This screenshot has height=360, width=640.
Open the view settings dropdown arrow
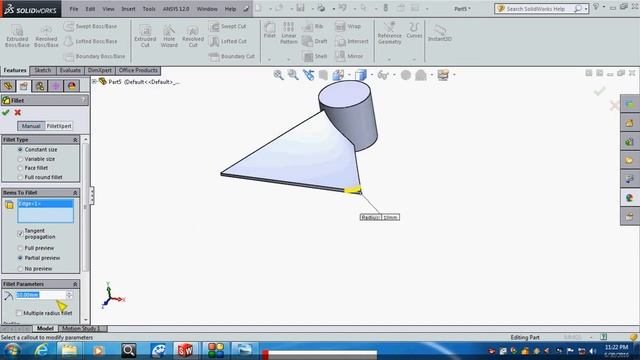(454, 75)
